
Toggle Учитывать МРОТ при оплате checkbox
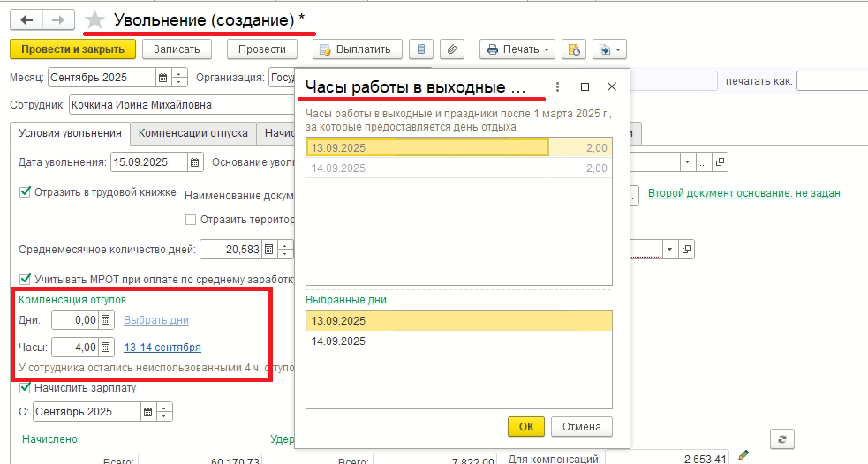tap(25, 279)
